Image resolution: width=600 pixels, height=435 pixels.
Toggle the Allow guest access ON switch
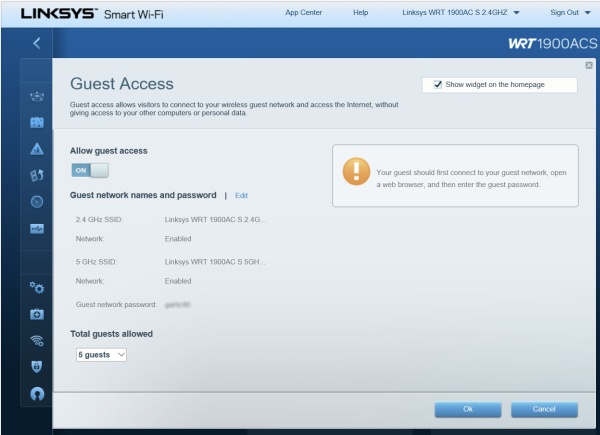(90, 170)
